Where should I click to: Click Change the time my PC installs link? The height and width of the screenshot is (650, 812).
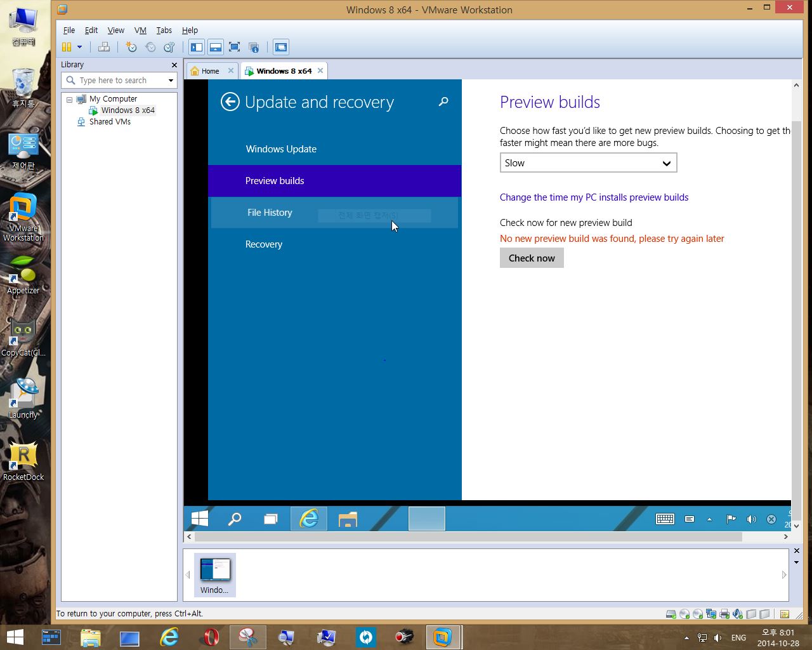coord(594,197)
